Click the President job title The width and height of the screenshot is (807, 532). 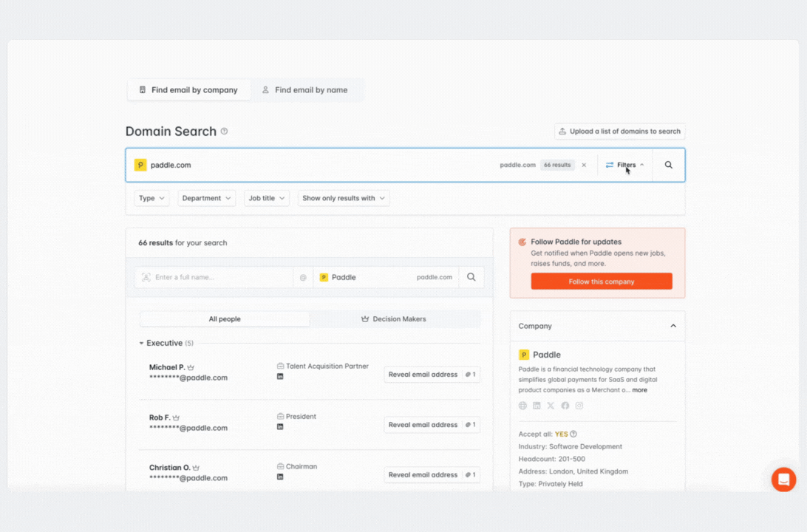tap(301, 417)
